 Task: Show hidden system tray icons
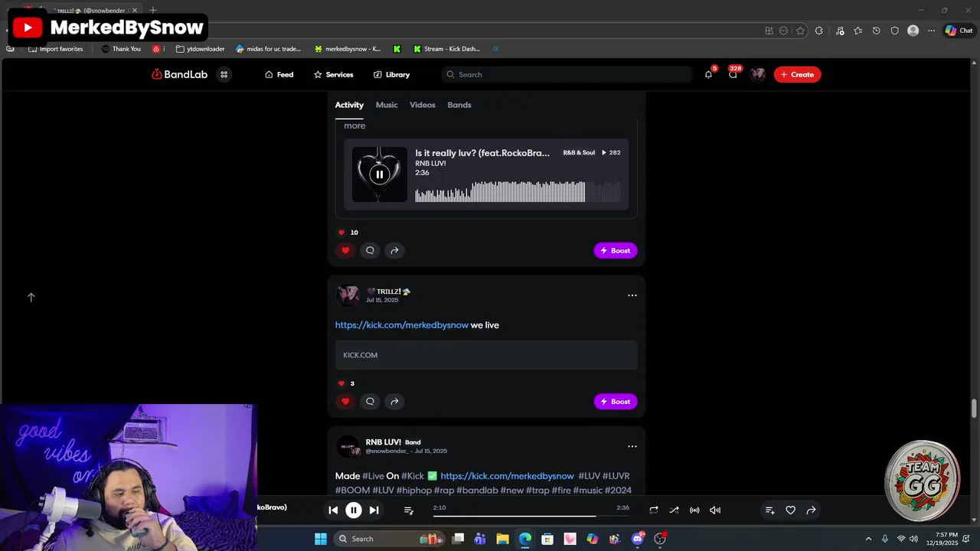pos(868,539)
